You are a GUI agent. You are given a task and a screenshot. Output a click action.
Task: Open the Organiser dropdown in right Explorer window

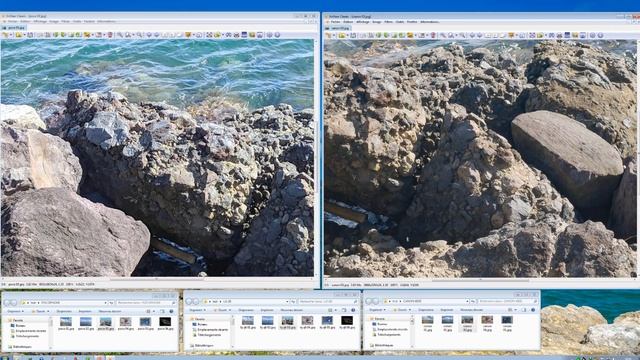point(377,310)
